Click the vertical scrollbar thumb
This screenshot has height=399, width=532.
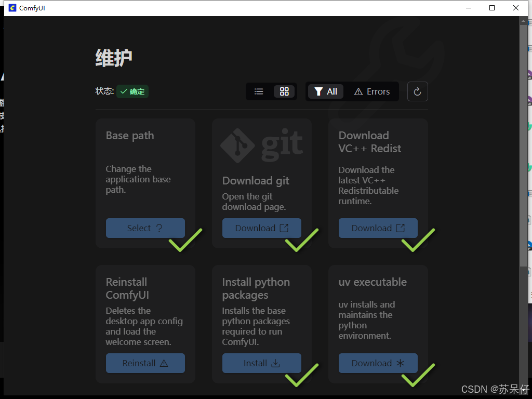[x=524, y=146]
